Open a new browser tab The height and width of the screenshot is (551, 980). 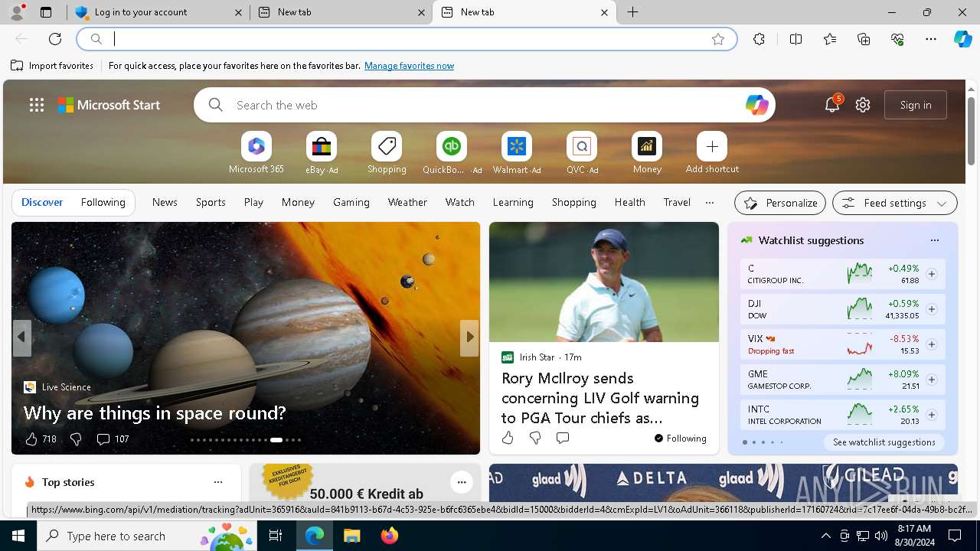633,12
